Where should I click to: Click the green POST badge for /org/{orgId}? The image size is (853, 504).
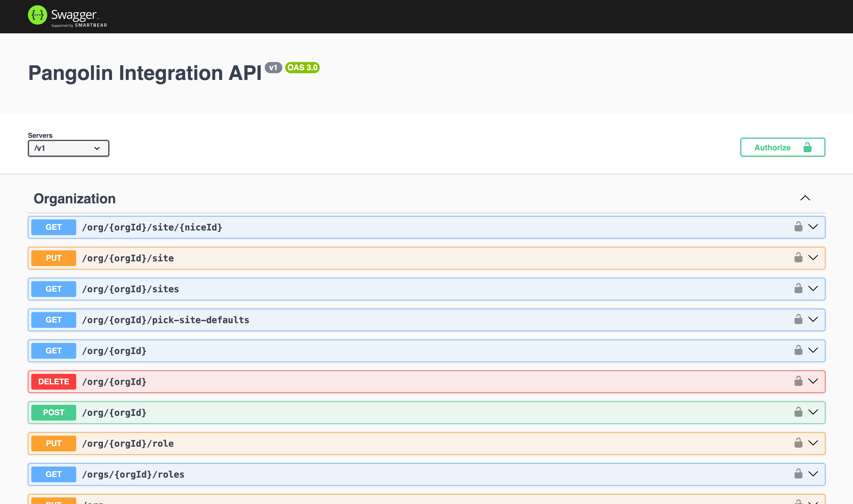[54, 413]
